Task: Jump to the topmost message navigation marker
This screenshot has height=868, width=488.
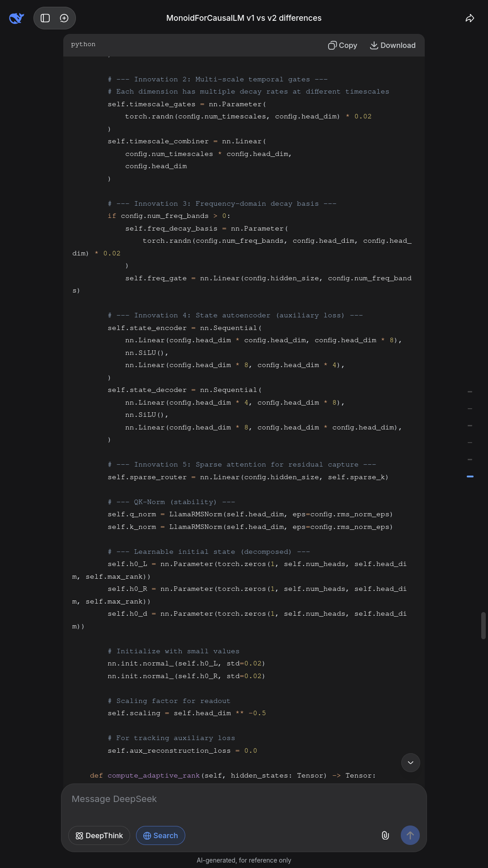Action: point(470,392)
